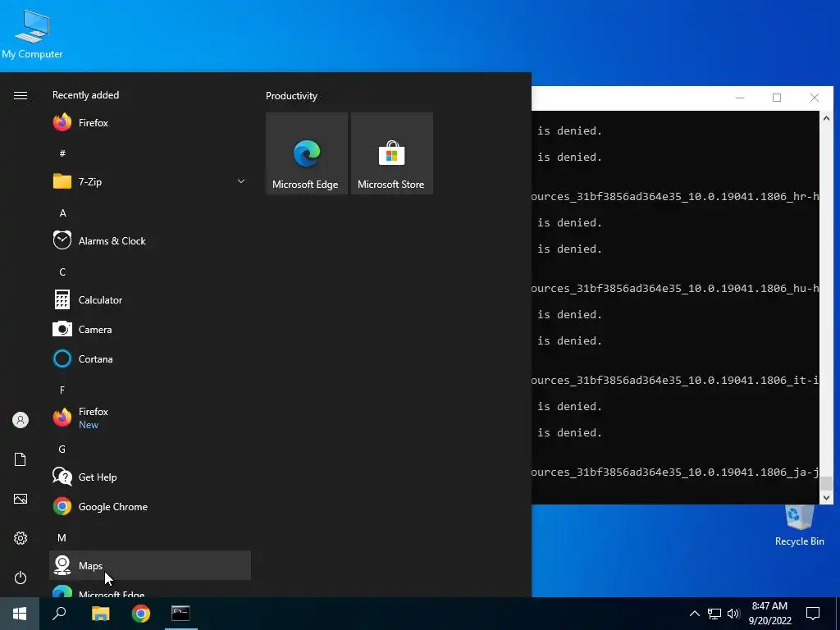The width and height of the screenshot is (840, 630).
Task: Jump to the 'M' letter group header
Action: pos(62,537)
